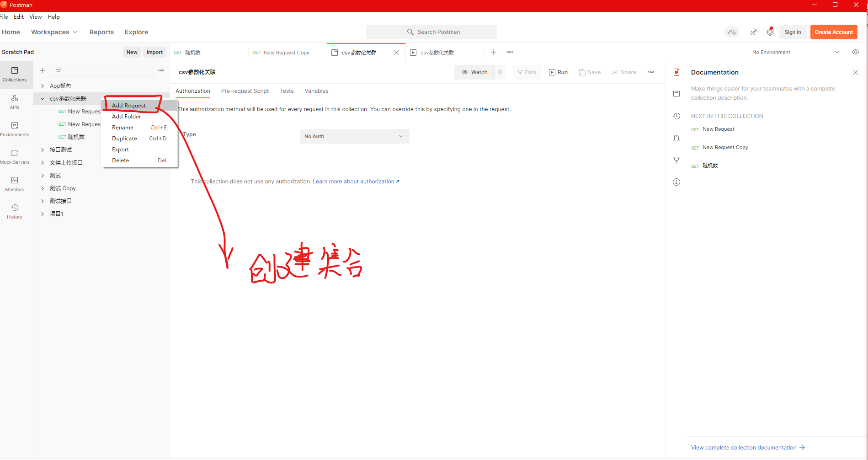
Task: Click View complete collection documentation link
Action: coord(744,447)
